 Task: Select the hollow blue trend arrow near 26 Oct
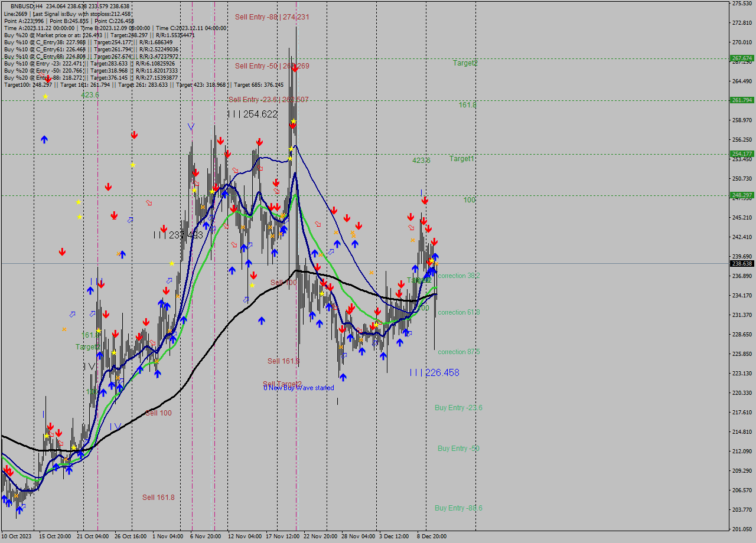click(131, 220)
